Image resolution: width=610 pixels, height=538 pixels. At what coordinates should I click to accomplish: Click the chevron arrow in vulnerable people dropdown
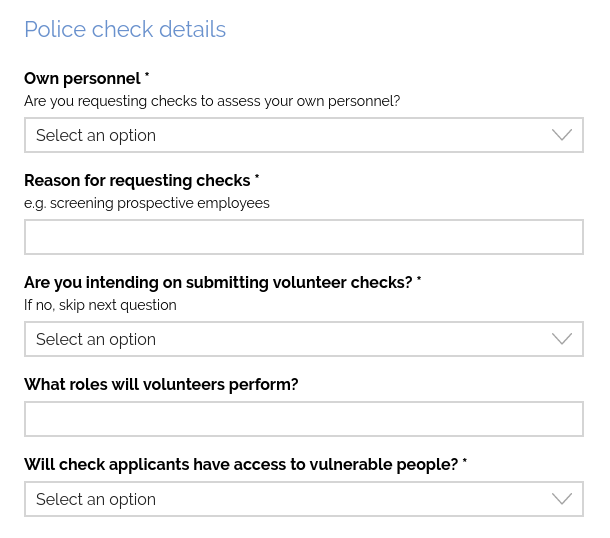coord(562,499)
